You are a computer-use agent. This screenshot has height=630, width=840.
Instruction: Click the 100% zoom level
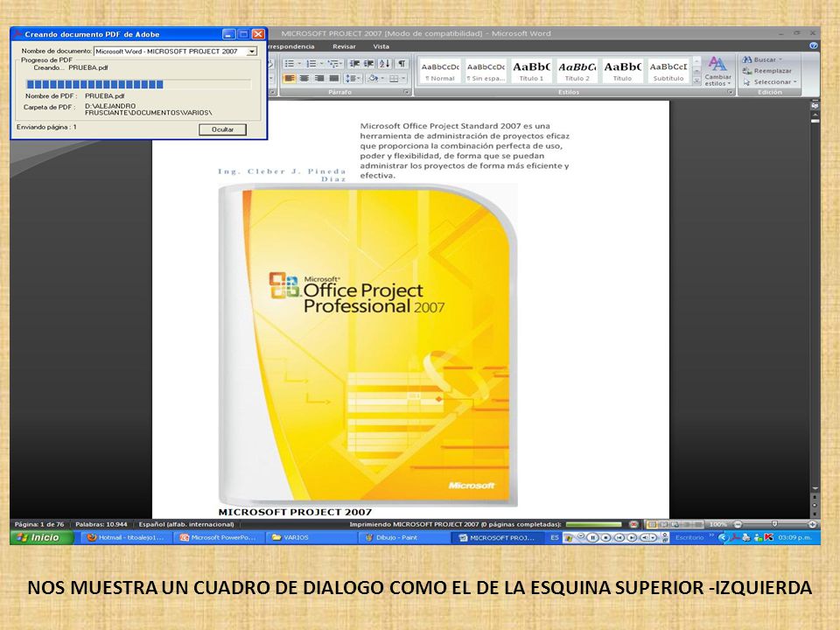tap(717, 524)
